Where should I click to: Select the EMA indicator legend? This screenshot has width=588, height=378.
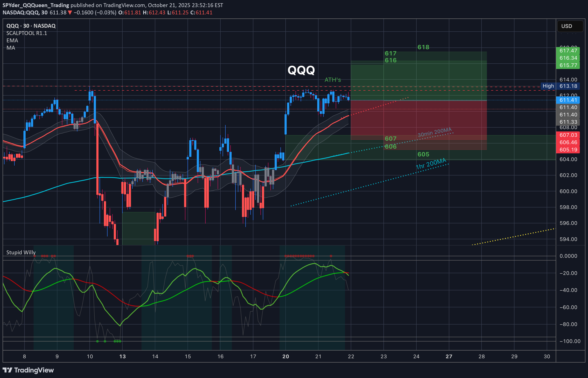[12, 40]
